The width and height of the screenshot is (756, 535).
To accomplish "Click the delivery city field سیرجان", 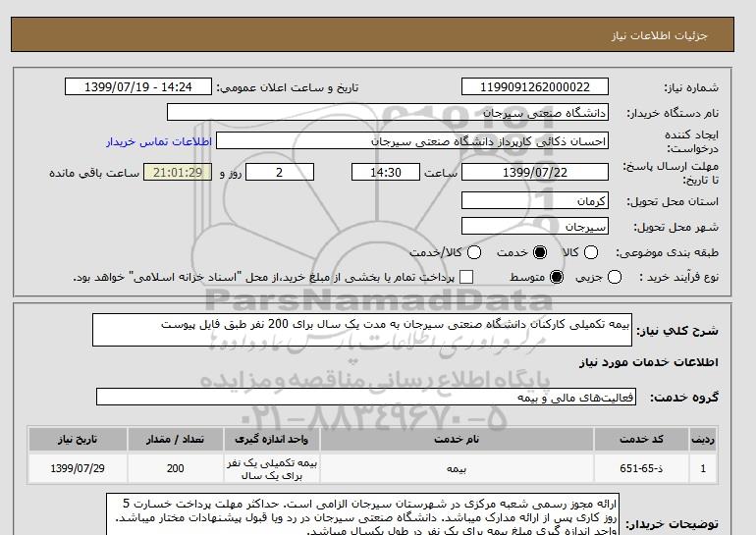I will 535,226.
